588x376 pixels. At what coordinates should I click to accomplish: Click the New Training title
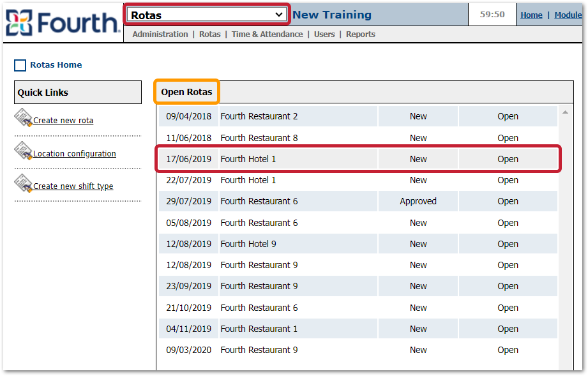point(332,15)
